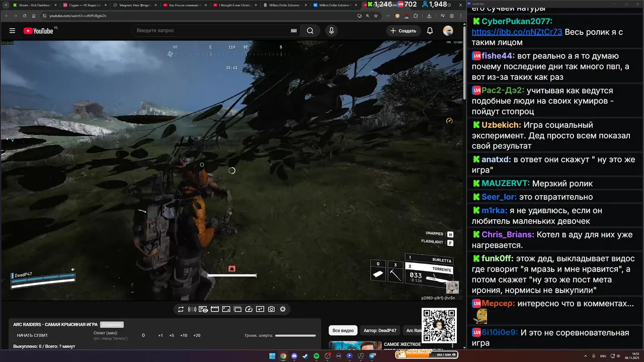Switch to the first 'Million Dollar Extreme' tab

(x=284, y=5)
